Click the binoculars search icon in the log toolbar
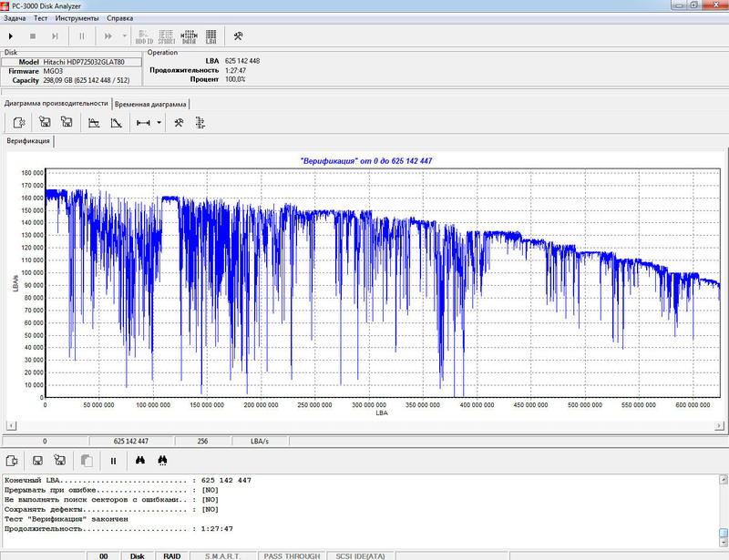Screen dimensions: 729x560 coord(139,461)
